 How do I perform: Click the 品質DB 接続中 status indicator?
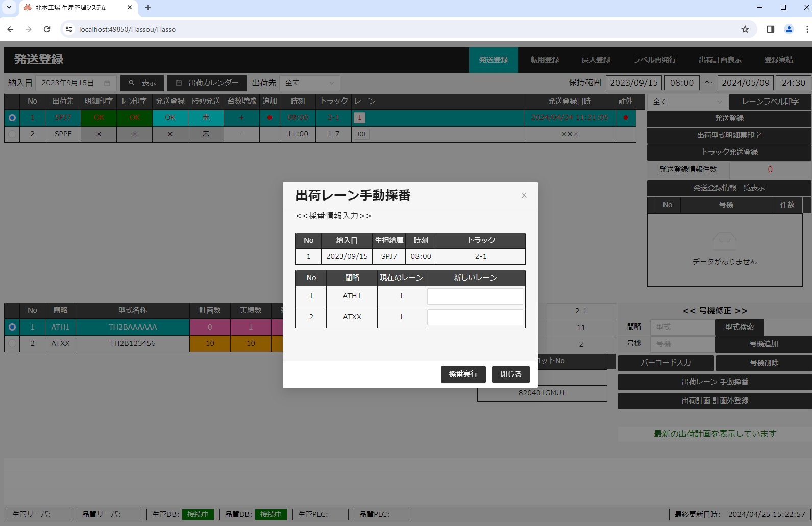click(271, 514)
